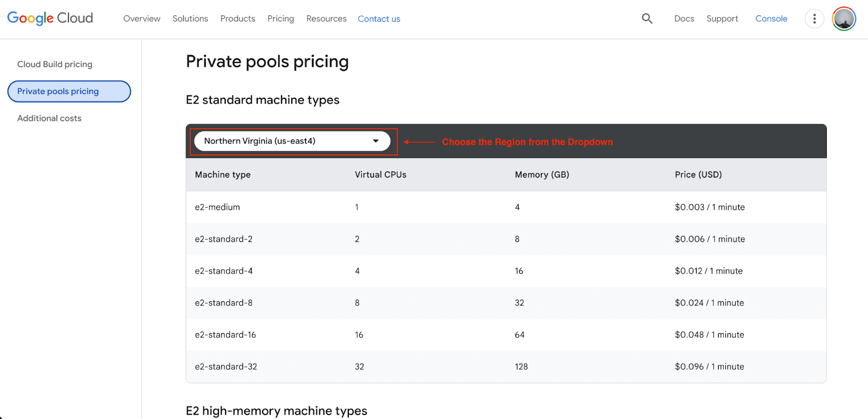The height and width of the screenshot is (419, 868).
Task: Click the e2-standard-8 table row
Action: pos(224,303)
